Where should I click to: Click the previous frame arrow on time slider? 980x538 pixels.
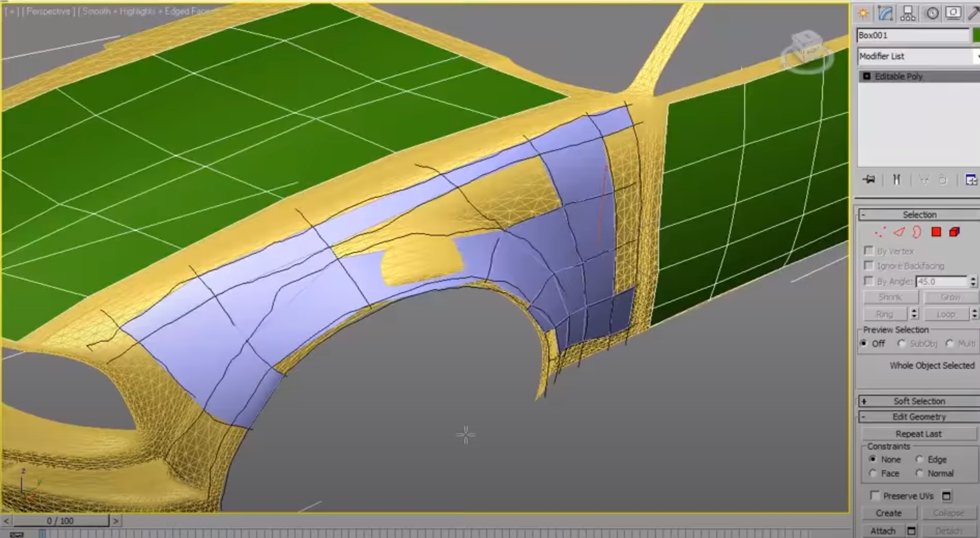7,521
